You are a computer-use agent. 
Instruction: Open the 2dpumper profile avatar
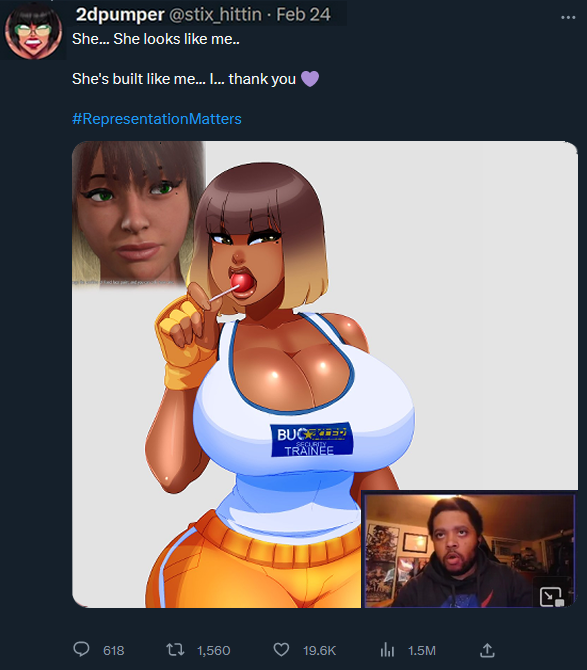click(x=33, y=31)
